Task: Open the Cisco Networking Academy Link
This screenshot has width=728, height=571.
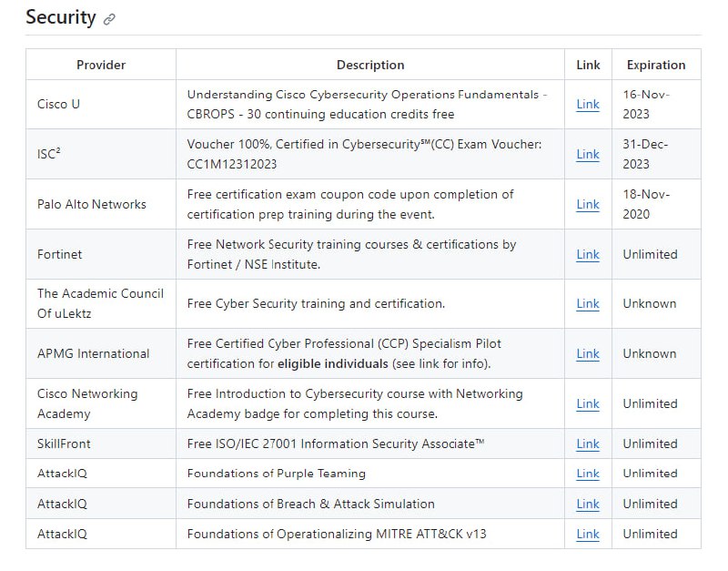Action: coord(587,403)
